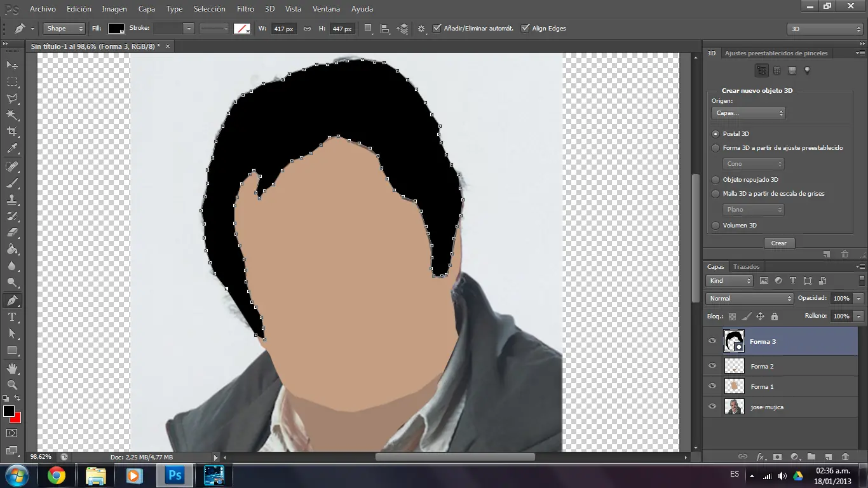Toggle Align Edges checkbox
Image resolution: width=868 pixels, height=488 pixels.
[x=525, y=28]
